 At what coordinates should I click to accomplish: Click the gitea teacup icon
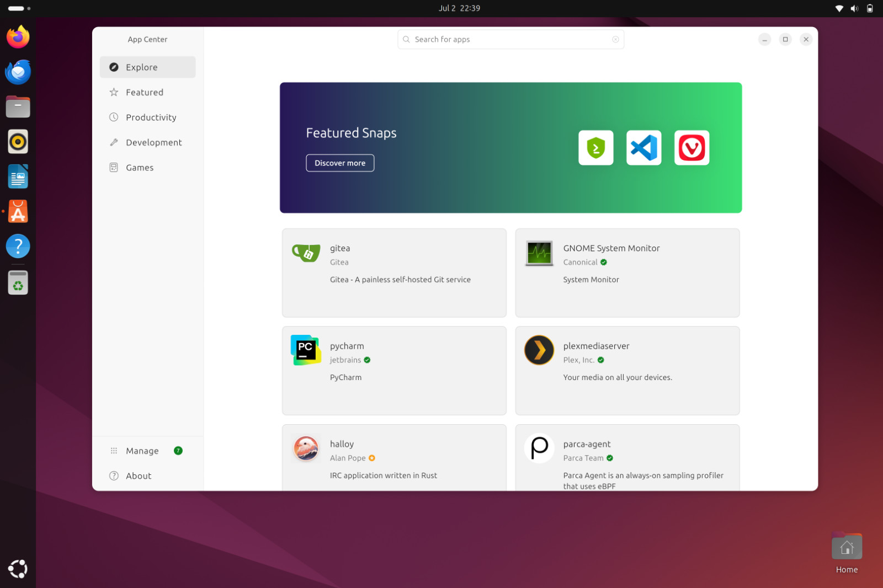click(x=306, y=253)
